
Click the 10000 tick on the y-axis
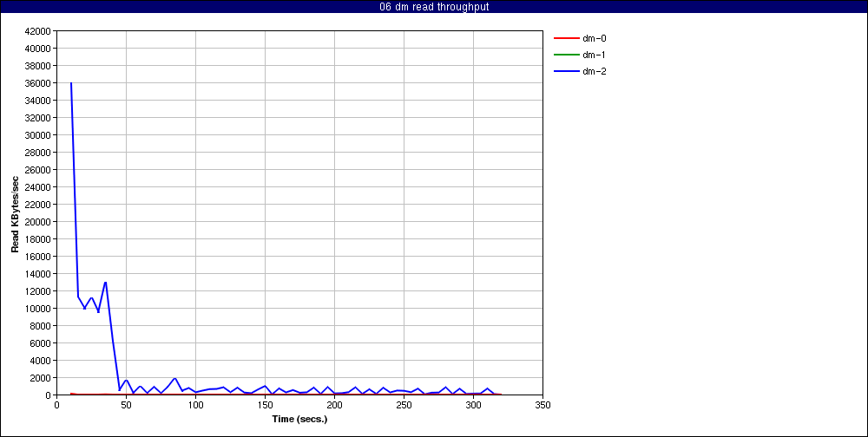[x=38, y=309]
